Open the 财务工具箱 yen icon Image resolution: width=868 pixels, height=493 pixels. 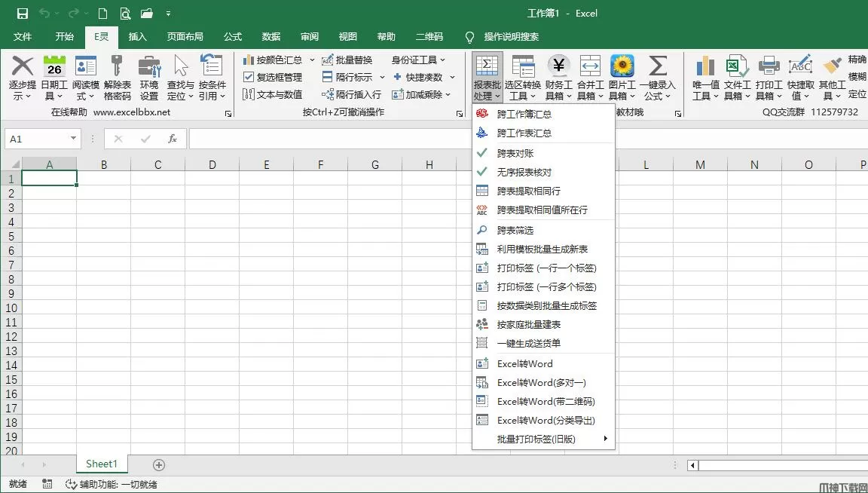(558, 66)
